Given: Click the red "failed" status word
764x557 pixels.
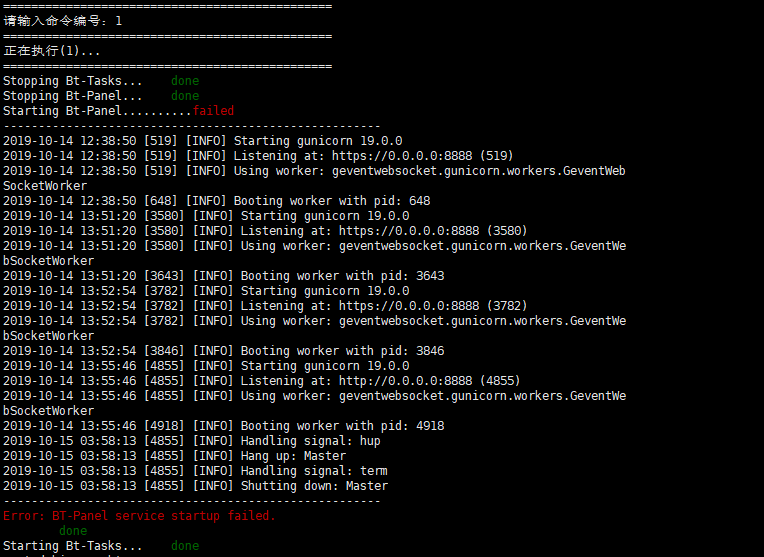Looking at the screenshot, I should point(213,111).
